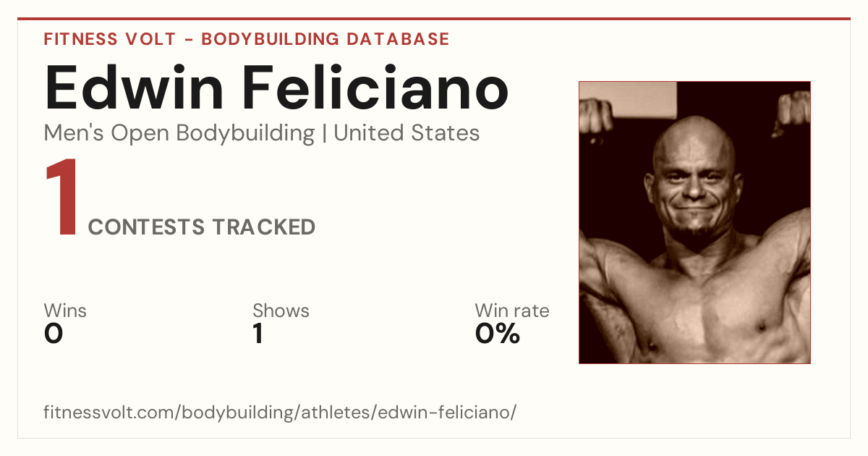This screenshot has width=868, height=456.
Task: Click the Fitness Volt Bodybuilding Database header
Action: point(247,39)
